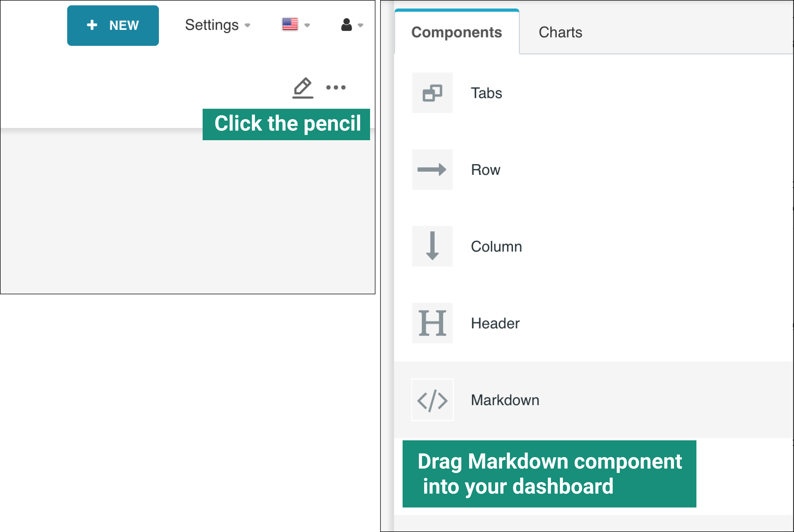Click the plus icon on NEW button
The height and width of the screenshot is (532, 794).
point(92,25)
